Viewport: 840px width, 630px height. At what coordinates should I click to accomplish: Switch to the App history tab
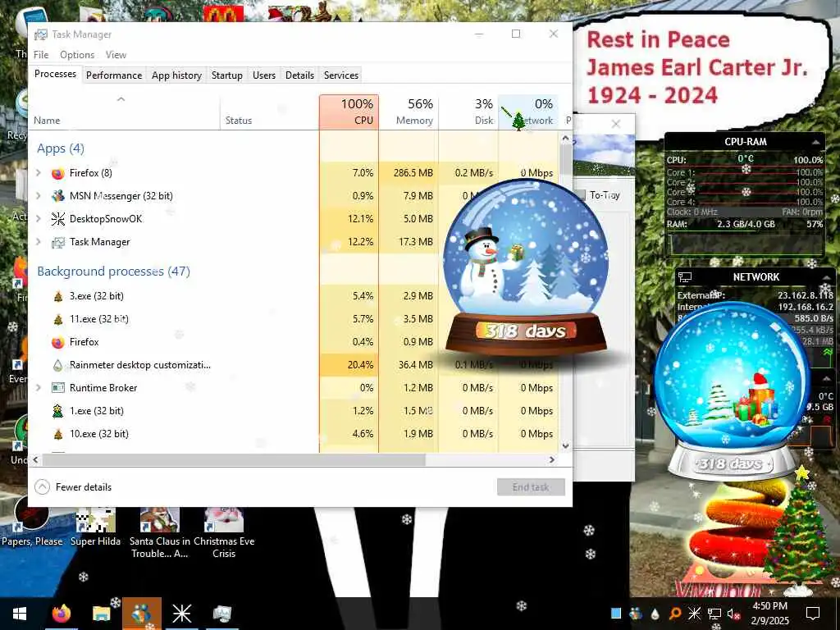(x=176, y=75)
